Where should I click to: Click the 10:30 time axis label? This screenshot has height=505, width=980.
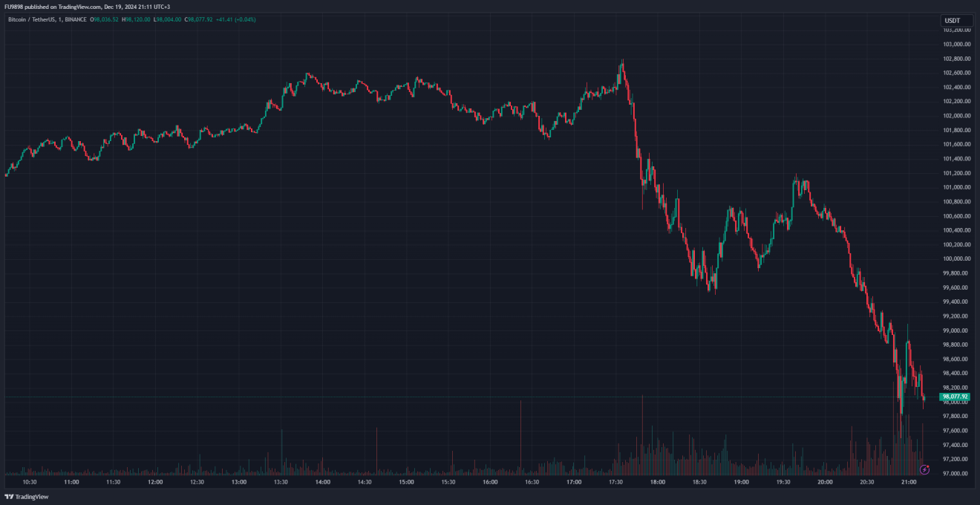coord(30,482)
